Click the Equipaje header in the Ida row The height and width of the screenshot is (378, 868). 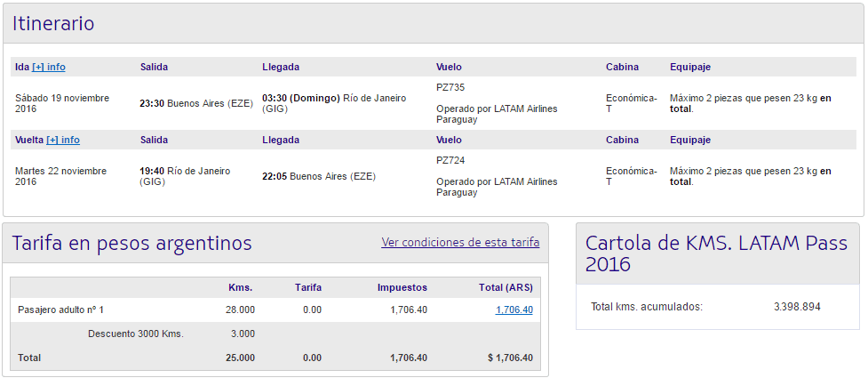pos(690,67)
